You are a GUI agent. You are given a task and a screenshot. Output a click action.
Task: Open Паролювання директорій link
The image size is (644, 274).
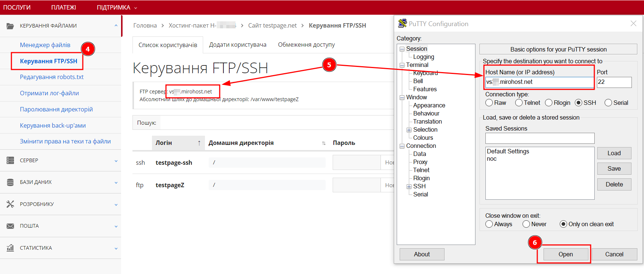56,109
